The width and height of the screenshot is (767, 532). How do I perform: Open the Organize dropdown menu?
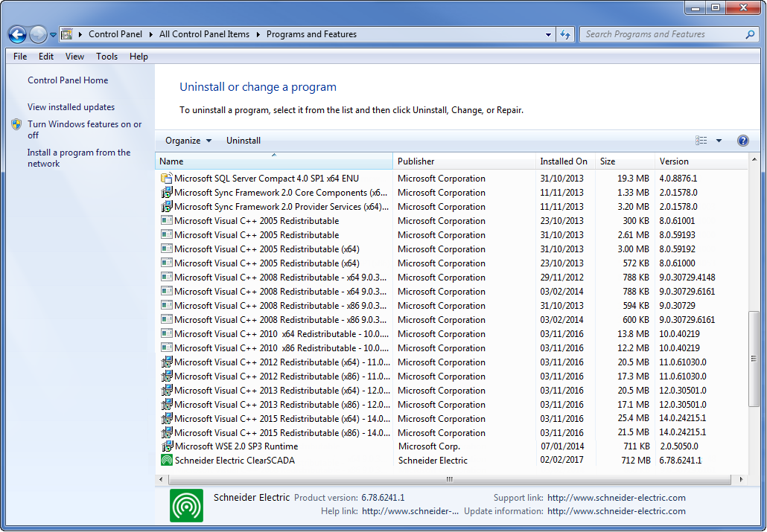point(187,140)
